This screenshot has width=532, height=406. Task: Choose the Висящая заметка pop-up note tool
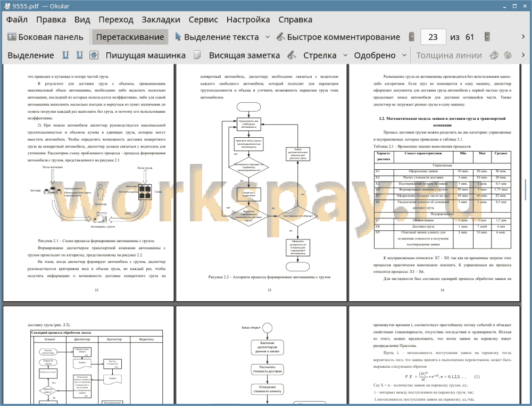click(244, 55)
